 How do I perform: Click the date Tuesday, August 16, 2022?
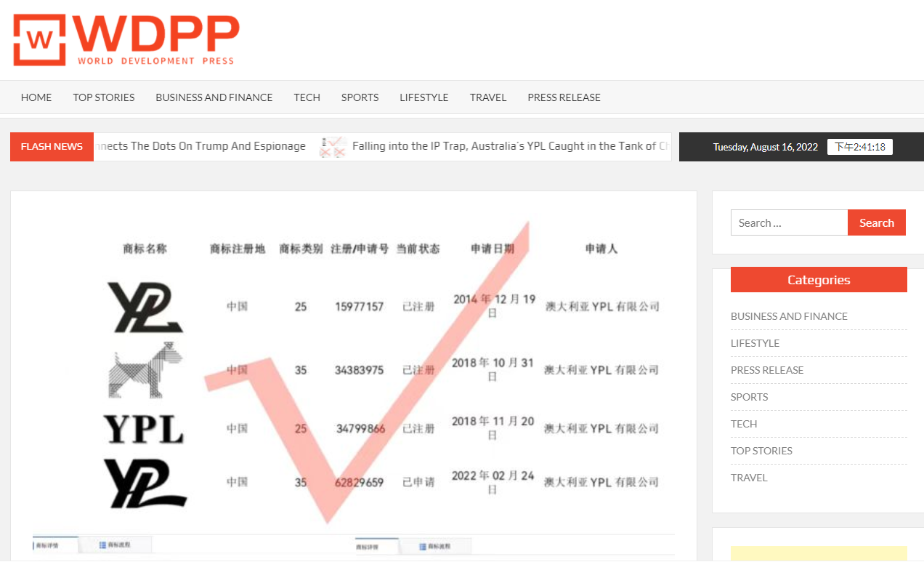pos(766,147)
